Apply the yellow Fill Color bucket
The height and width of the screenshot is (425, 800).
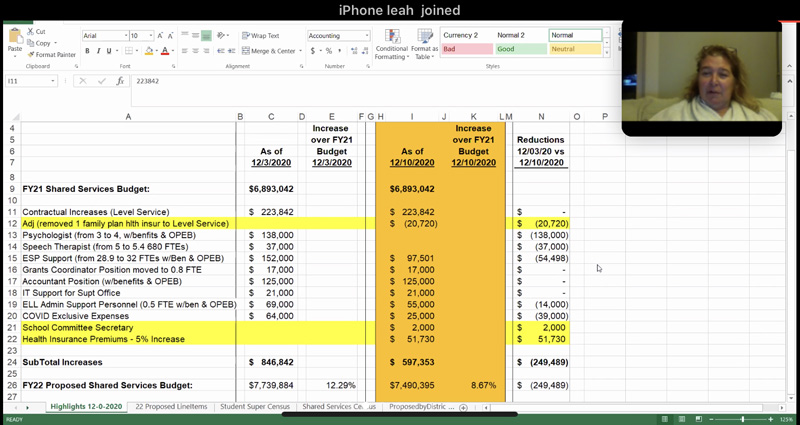click(x=149, y=51)
